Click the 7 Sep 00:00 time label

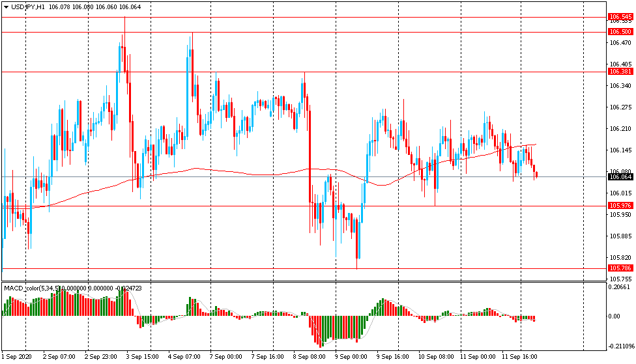tap(226, 357)
